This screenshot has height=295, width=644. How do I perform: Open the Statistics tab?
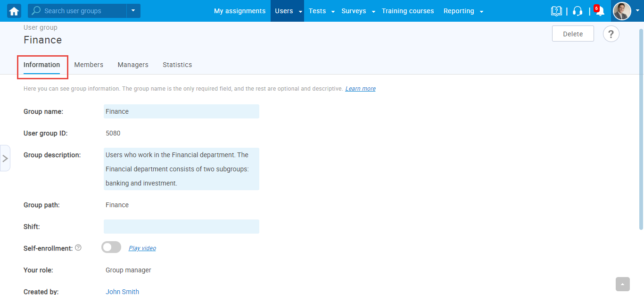tap(177, 65)
